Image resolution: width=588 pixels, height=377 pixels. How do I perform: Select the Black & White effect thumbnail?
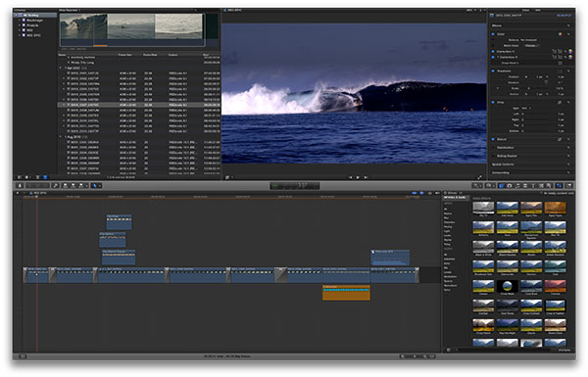coord(483,247)
